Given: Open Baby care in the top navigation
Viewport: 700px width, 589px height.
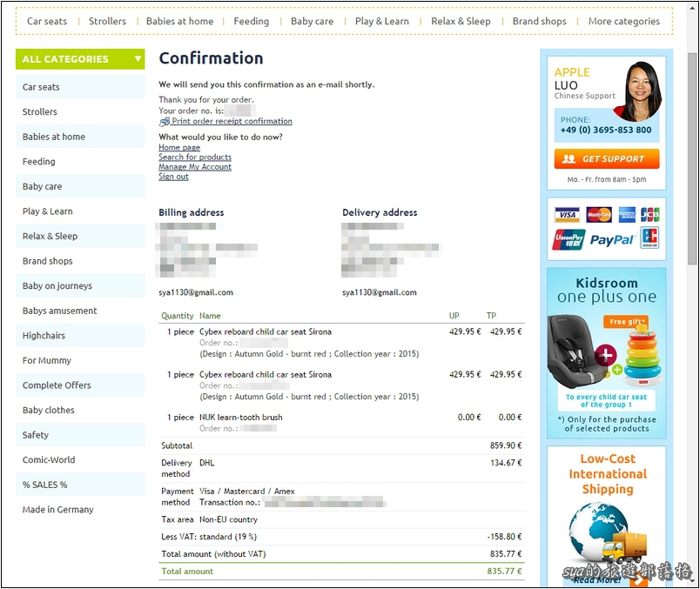Looking at the screenshot, I should coord(312,21).
